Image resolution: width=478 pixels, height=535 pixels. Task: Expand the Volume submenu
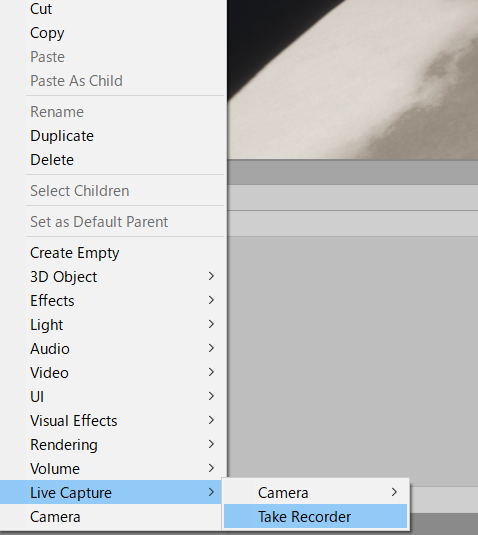pyautogui.click(x=113, y=468)
